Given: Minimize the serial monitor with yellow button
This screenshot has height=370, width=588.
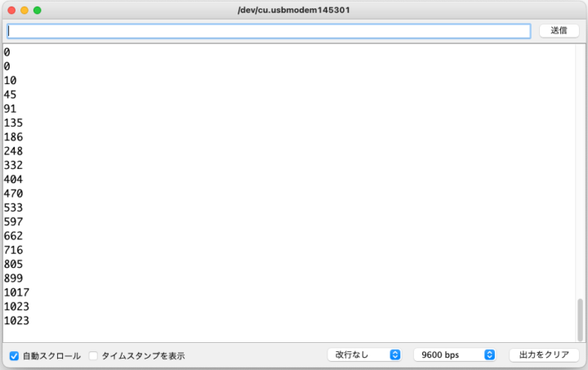Looking at the screenshot, I should point(24,10).
